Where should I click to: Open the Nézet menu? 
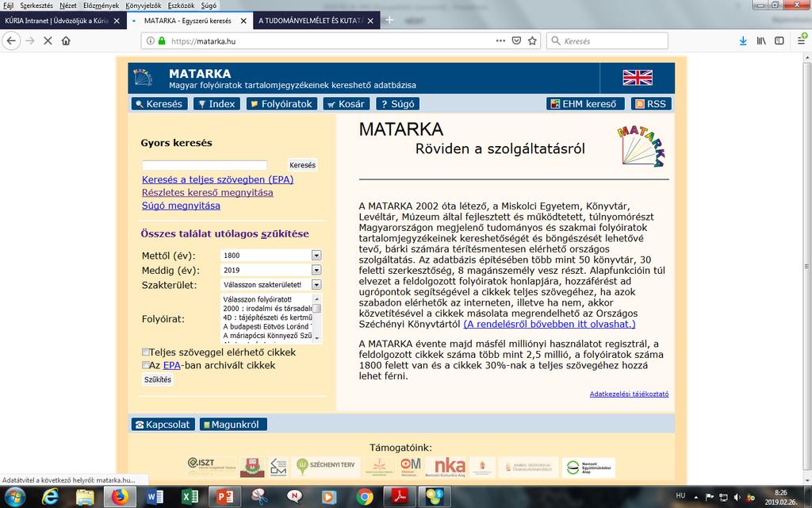point(68,6)
